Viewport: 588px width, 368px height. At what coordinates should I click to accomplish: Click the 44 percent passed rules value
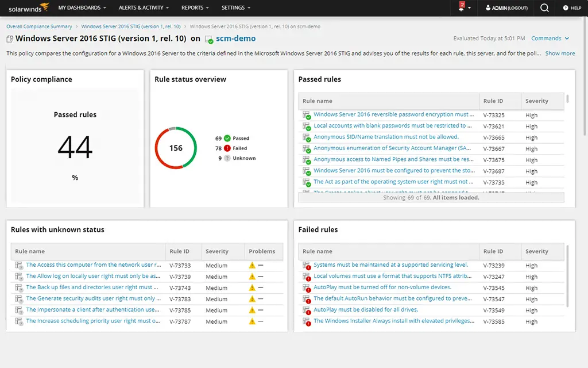coord(75,147)
